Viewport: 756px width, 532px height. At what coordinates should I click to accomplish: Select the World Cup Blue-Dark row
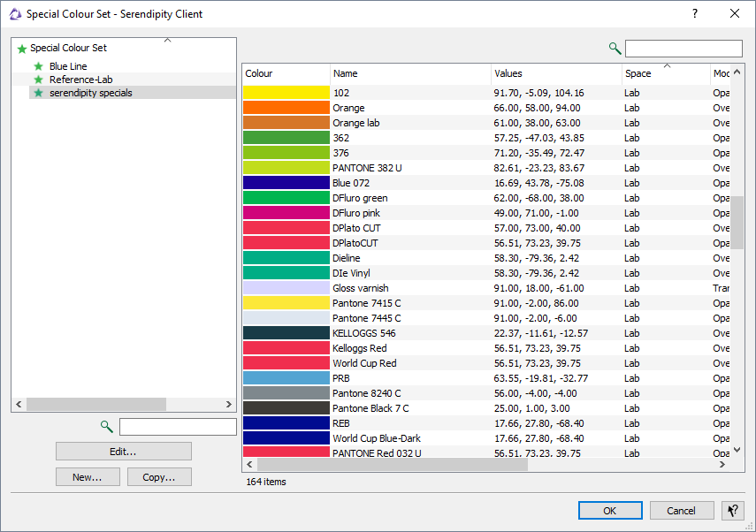[x=486, y=438]
